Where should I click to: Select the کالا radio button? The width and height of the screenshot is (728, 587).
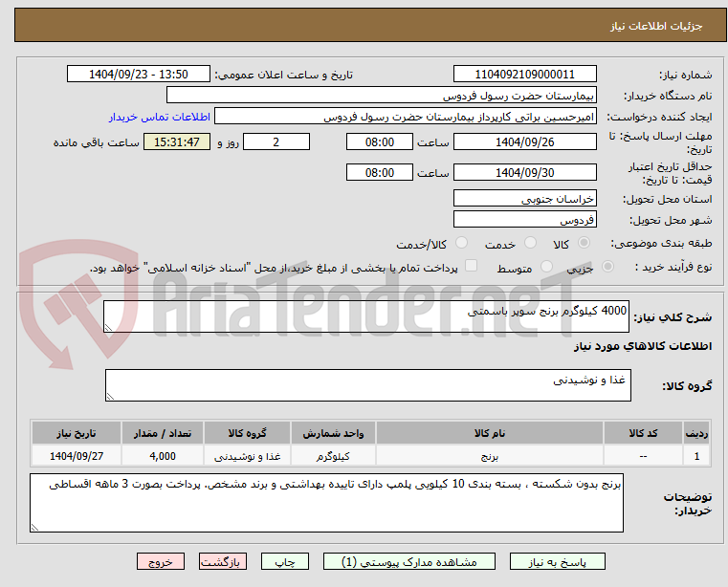pos(584,243)
